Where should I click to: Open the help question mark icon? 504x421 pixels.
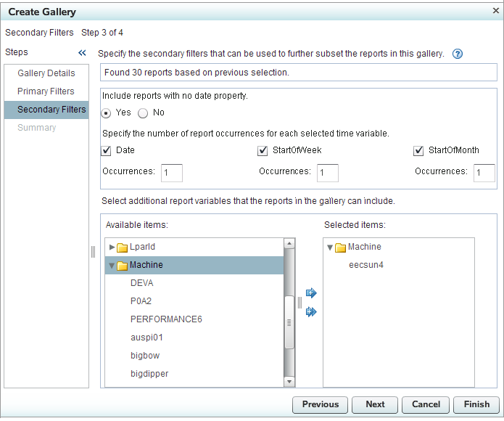pyautogui.click(x=457, y=54)
